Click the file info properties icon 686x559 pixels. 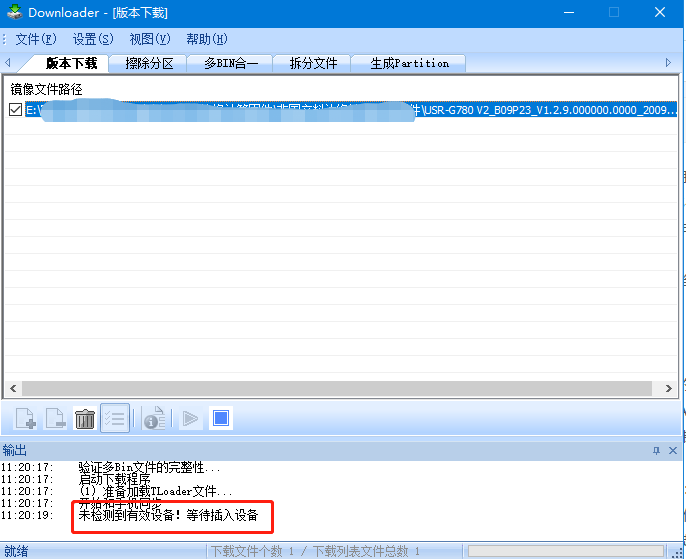click(154, 419)
